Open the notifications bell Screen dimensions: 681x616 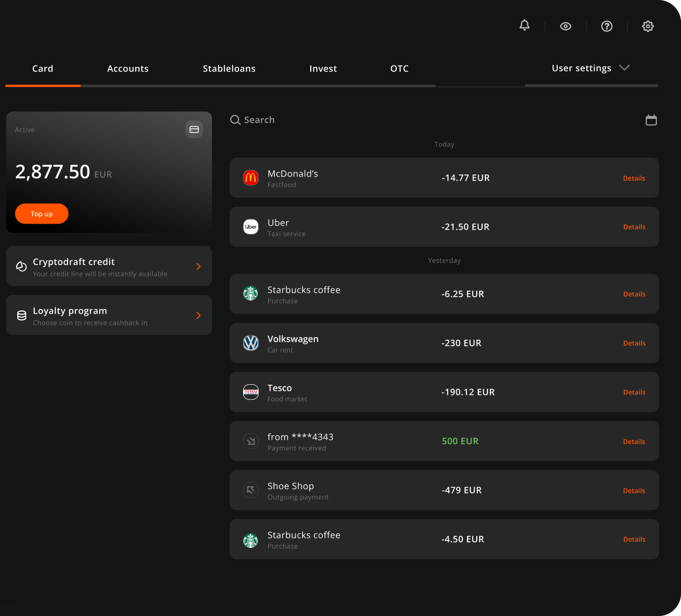[524, 26]
